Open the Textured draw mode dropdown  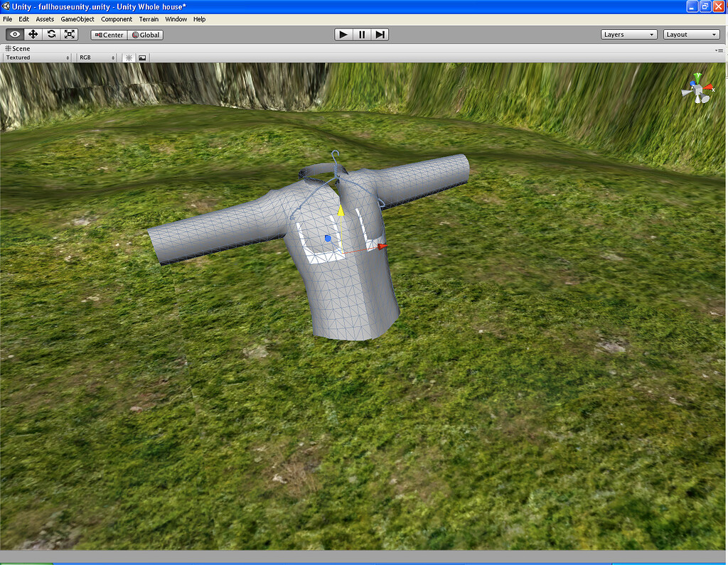[x=36, y=58]
